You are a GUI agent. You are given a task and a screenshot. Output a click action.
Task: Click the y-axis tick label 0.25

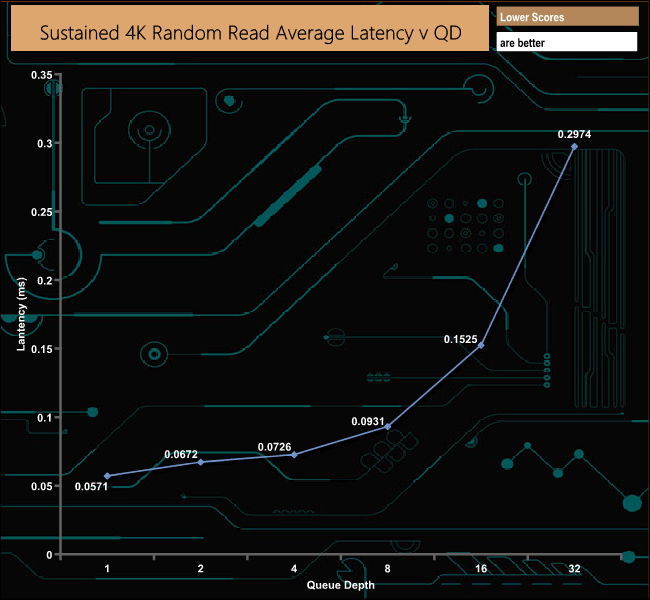click(x=42, y=212)
